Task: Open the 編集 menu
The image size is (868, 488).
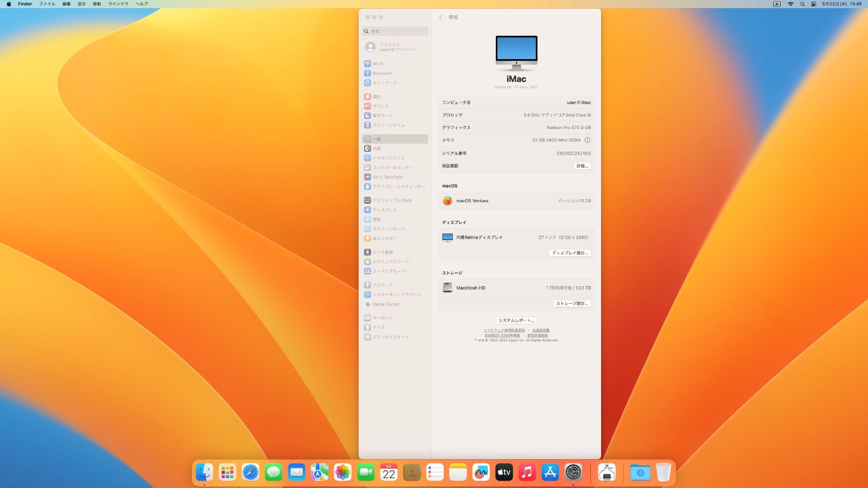Action: pos(67,4)
